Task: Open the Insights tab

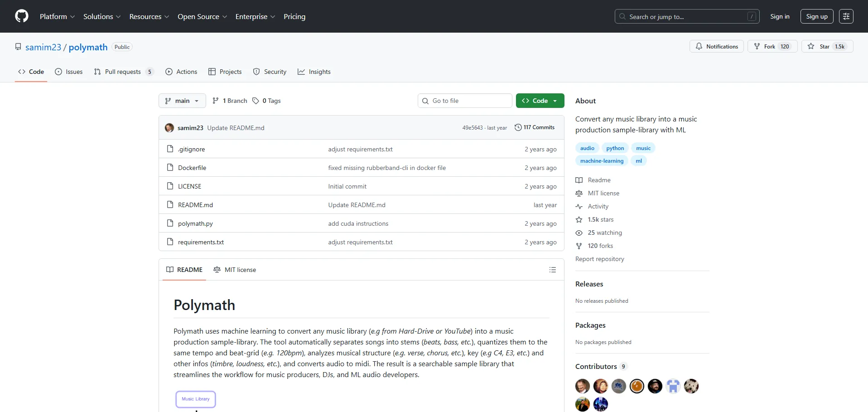Action: 314,72
